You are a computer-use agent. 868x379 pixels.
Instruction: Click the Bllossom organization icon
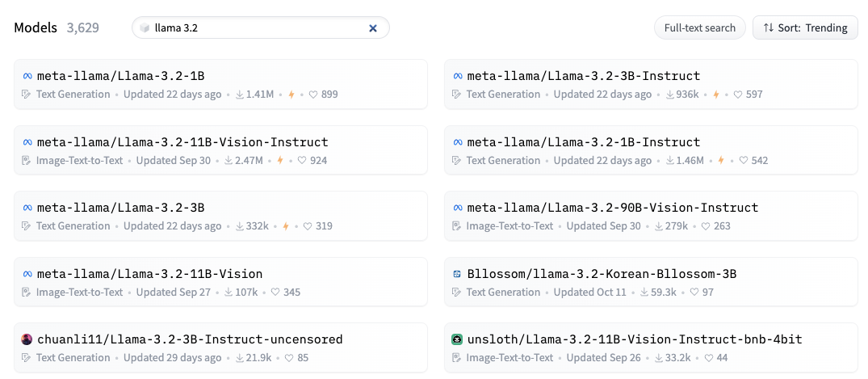coord(457,274)
